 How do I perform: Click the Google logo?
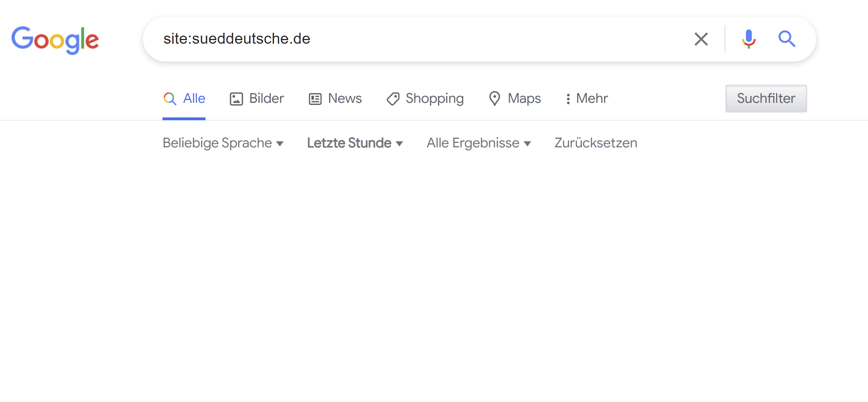(55, 39)
